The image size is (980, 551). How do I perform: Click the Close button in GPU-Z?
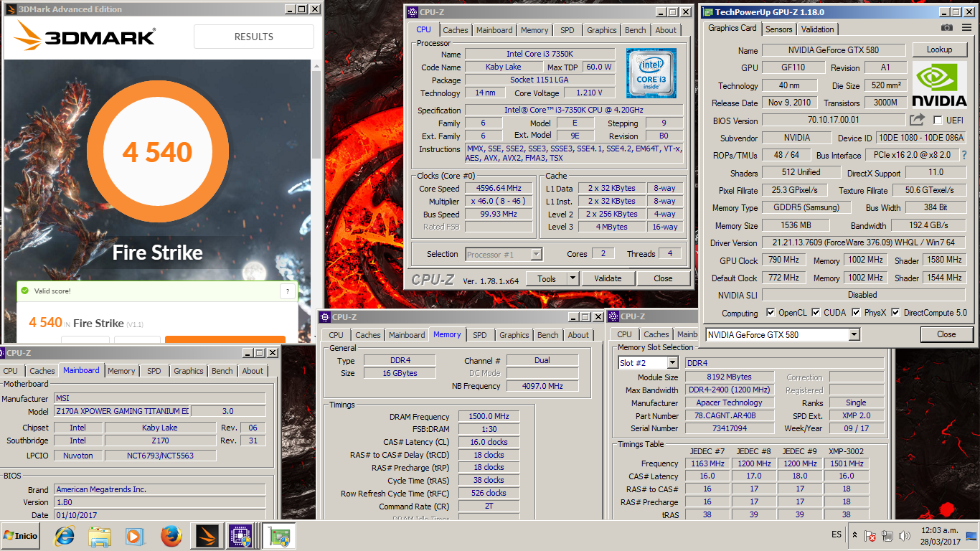[x=946, y=334]
